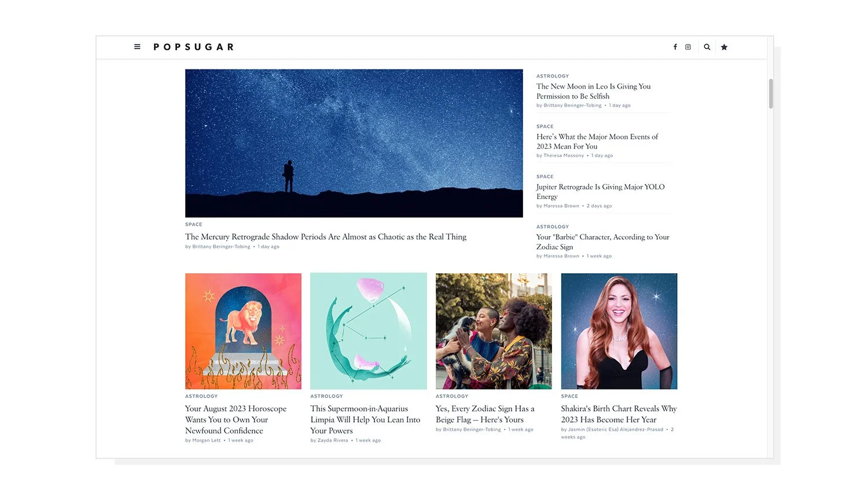Open the Facebook icon in header
This screenshot has width=868, height=492.
click(x=675, y=47)
